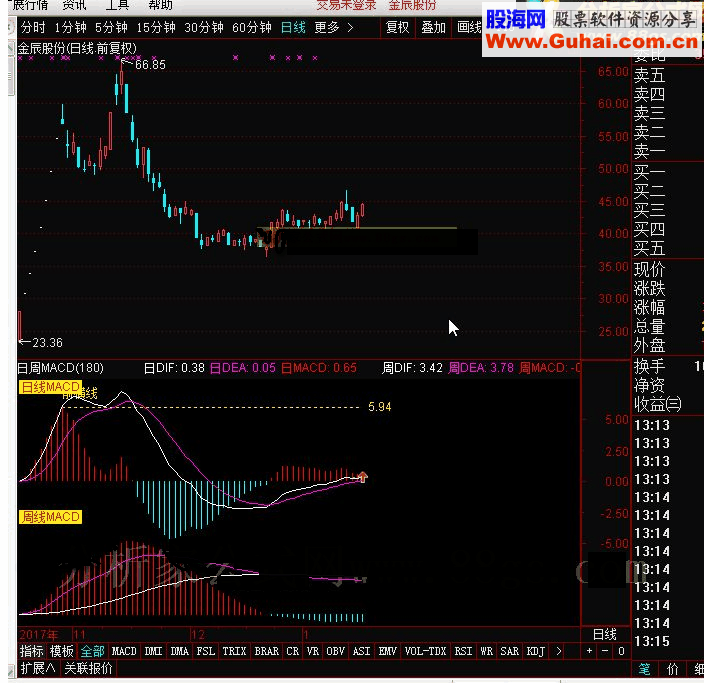Click the 叠加 overlay button

coord(433,27)
